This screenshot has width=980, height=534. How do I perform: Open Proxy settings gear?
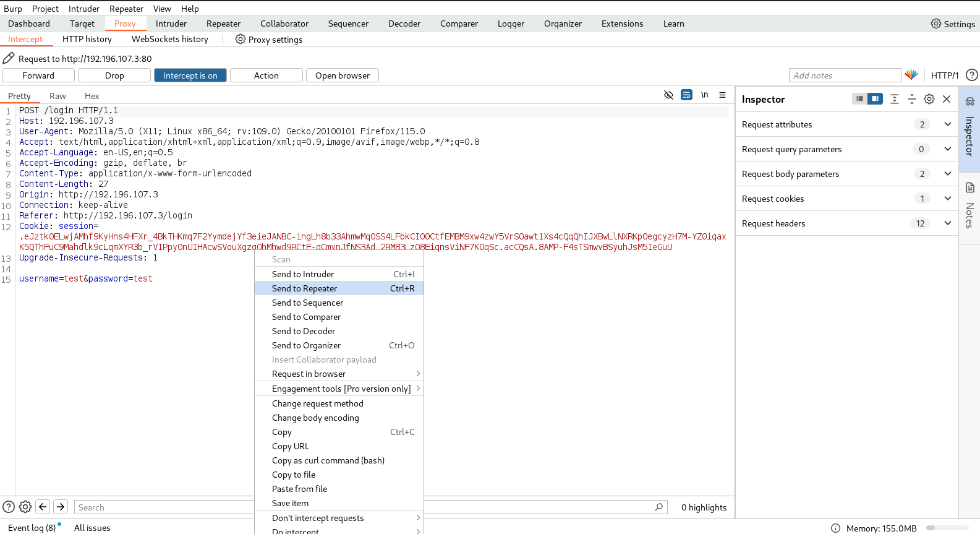pyautogui.click(x=241, y=39)
